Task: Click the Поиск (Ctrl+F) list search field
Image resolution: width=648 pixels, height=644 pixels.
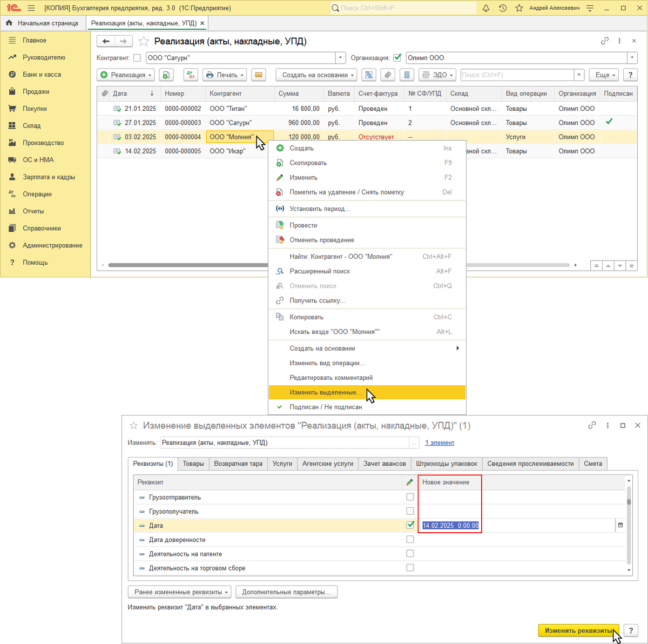Action: 517,75
